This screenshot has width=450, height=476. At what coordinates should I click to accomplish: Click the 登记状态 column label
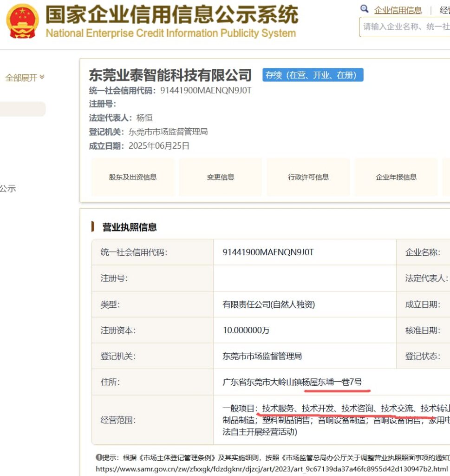423,356
